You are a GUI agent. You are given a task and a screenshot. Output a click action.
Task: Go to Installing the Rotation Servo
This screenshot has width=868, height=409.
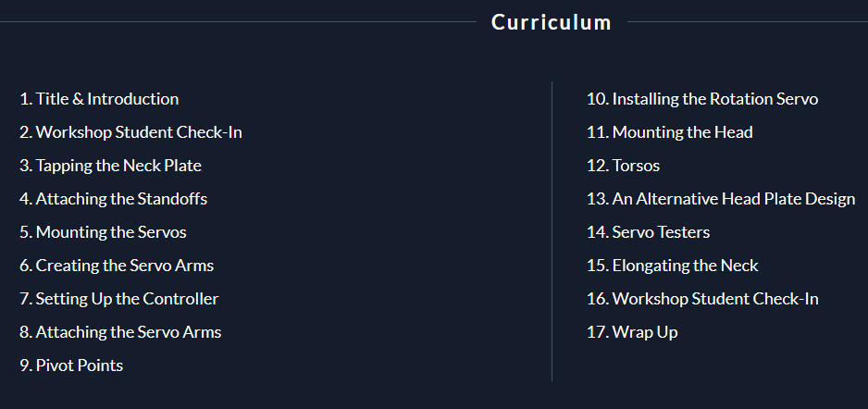tap(702, 99)
